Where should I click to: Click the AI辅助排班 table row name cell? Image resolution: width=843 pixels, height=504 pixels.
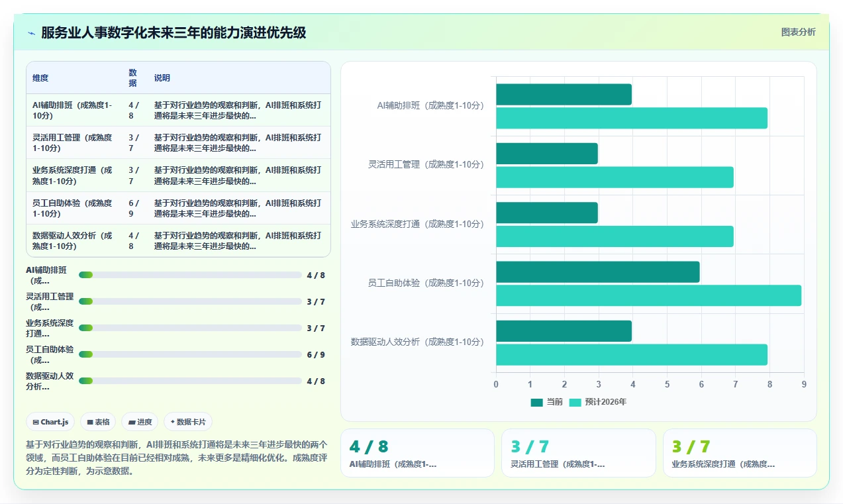[x=74, y=110]
